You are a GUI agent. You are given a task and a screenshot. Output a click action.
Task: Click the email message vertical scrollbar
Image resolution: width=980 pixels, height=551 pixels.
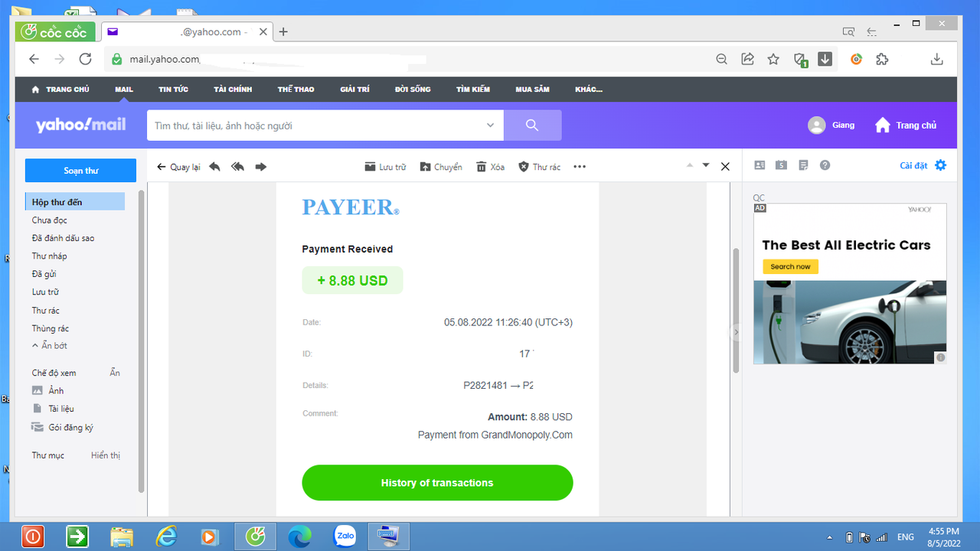736,310
